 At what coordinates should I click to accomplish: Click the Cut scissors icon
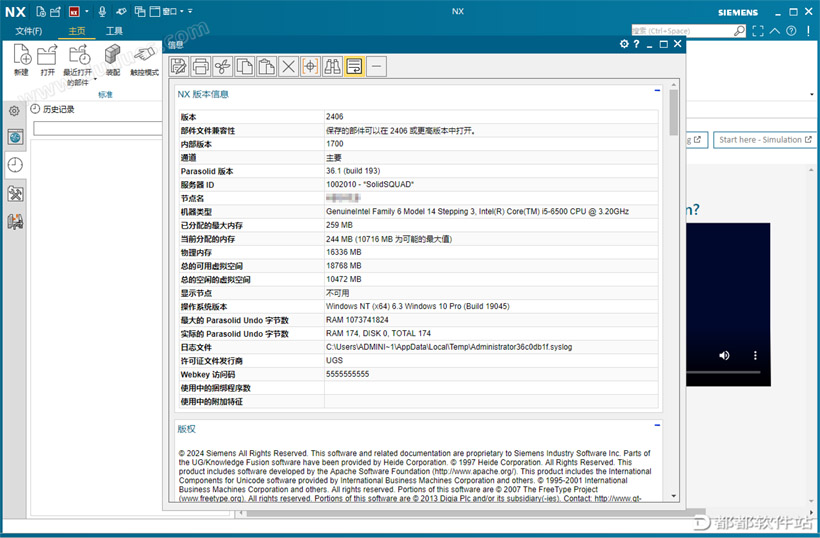(223, 66)
